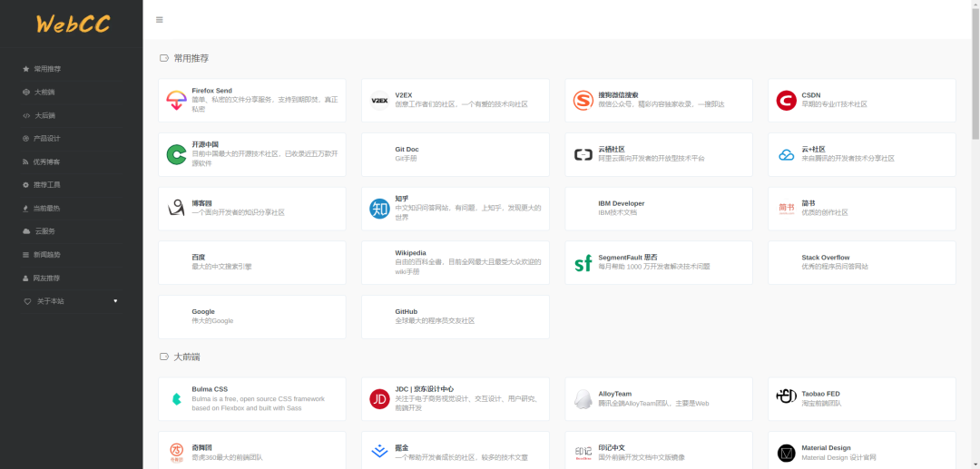Click the description 优秀的程序员问答网站
The height and width of the screenshot is (469, 980).
tap(835, 267)
